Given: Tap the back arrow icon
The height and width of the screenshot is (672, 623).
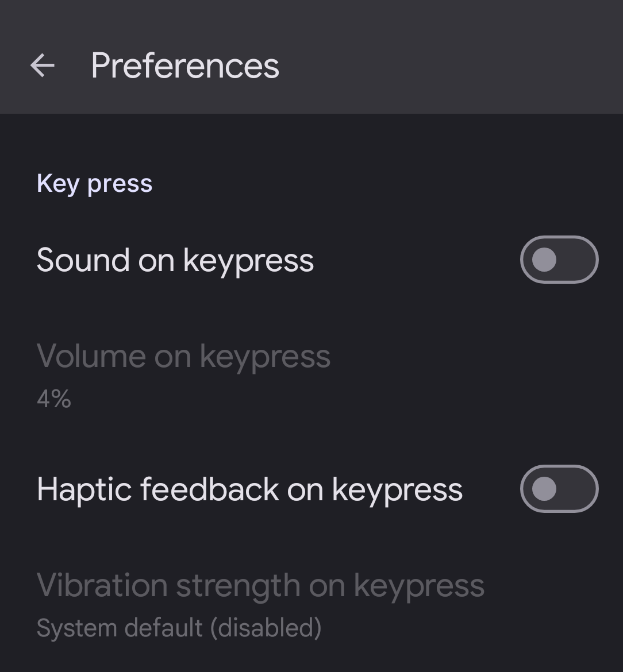Looking at the screenshot, I should (43, 65).
